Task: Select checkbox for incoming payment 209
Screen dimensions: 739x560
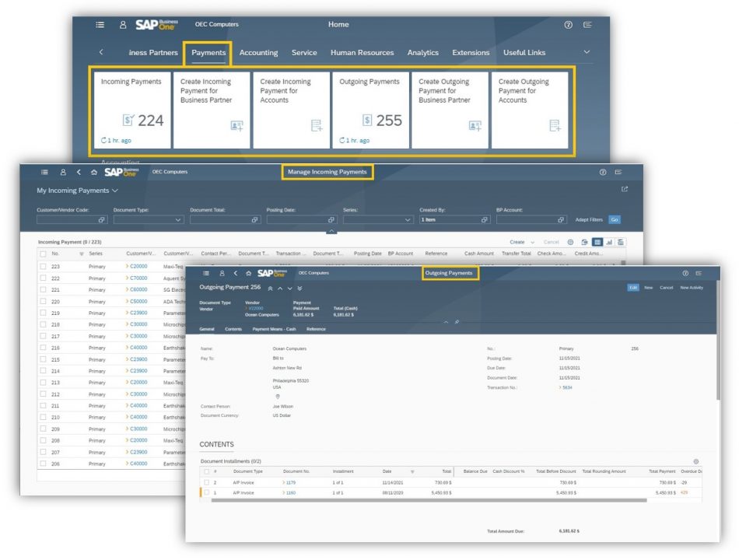Action: 43,429
